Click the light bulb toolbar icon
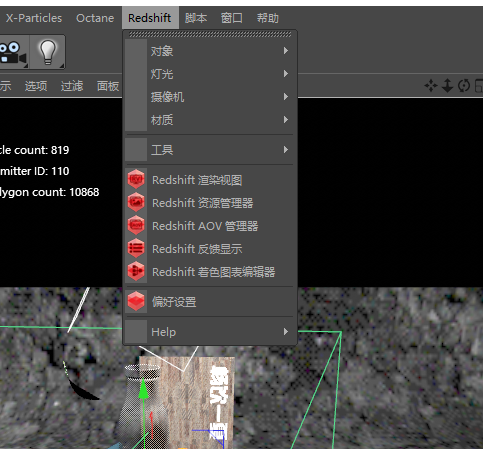Screen dimensions: 483x449 48,52
